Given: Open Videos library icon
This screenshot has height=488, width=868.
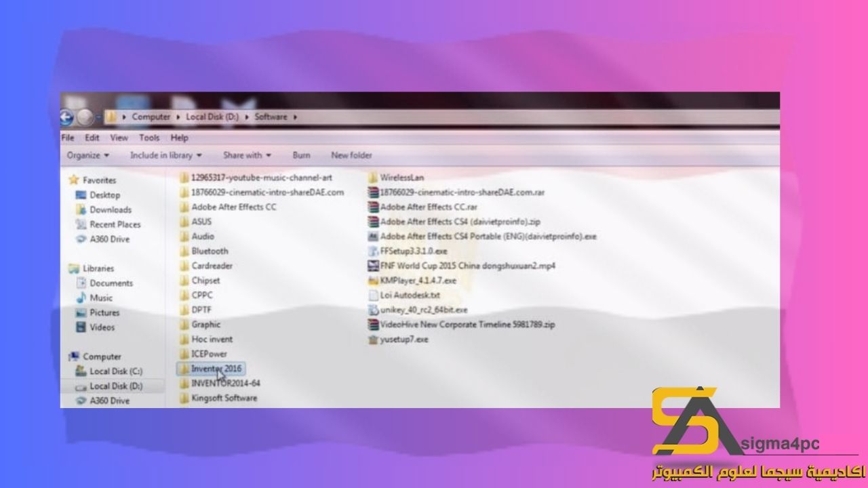Looking at the screenshot, I should [81, 327].
